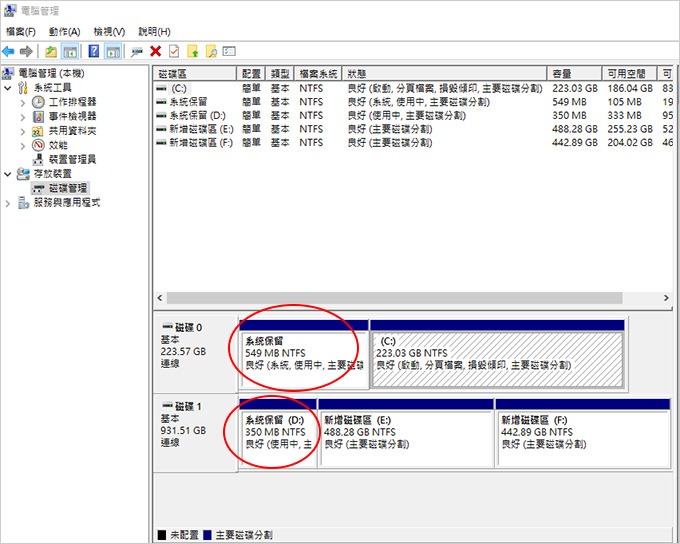Click the yellow folder arrow toolbar icon
The width and height of the screenshot is (680, 544).
(x=193, y=52)
